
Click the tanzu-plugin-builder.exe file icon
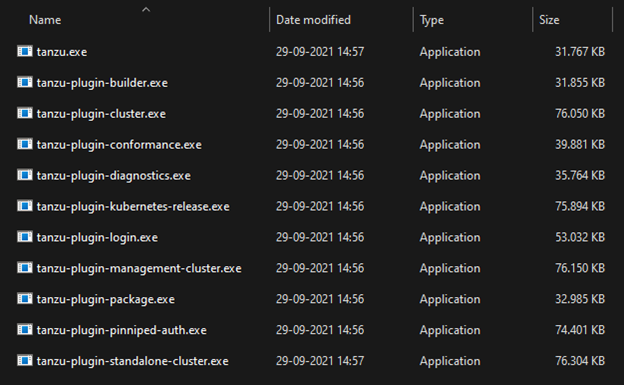25,82
